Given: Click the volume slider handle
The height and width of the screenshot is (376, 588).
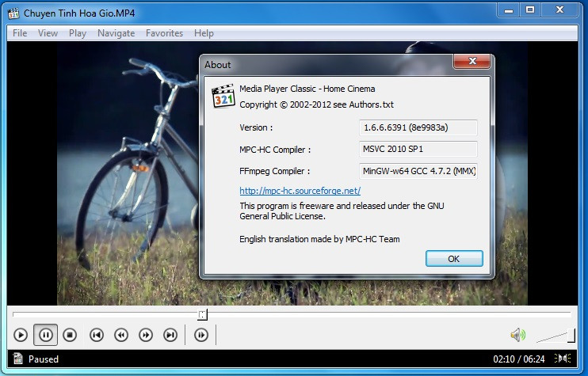Looking at the screenshot, I should (571, 336).
